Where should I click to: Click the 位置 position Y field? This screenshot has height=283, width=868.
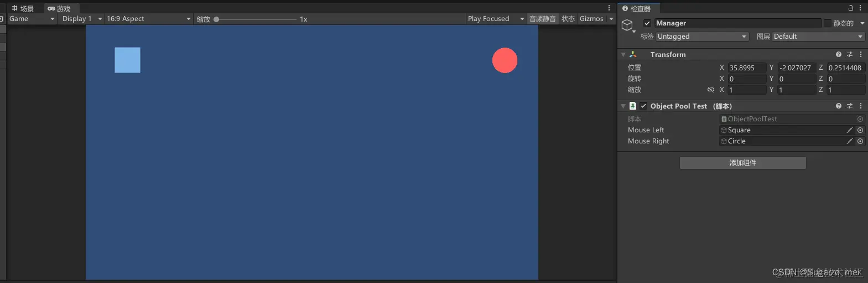(x=797, y=68)
